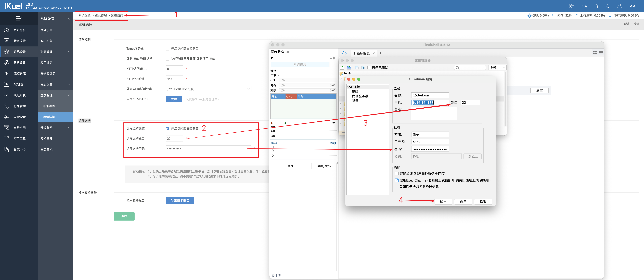This screenshot has height=280, width=644.
Task: Click the user account icon in header
Action: (620, 6)
